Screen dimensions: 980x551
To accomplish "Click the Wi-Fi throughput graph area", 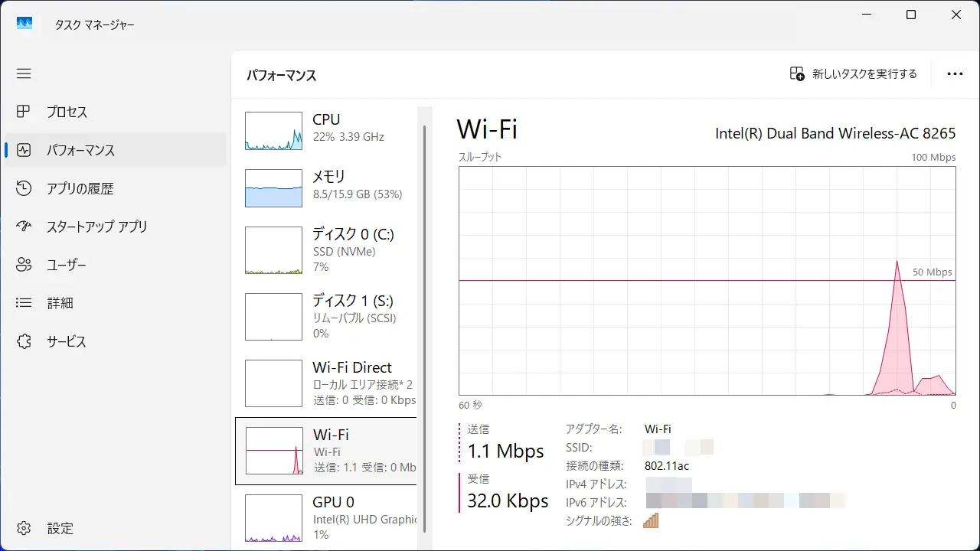I will tap(707, 281).
